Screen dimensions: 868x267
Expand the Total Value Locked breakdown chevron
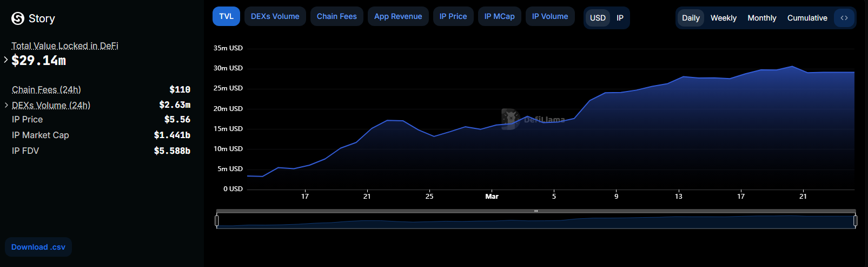(x=6, y=60)
